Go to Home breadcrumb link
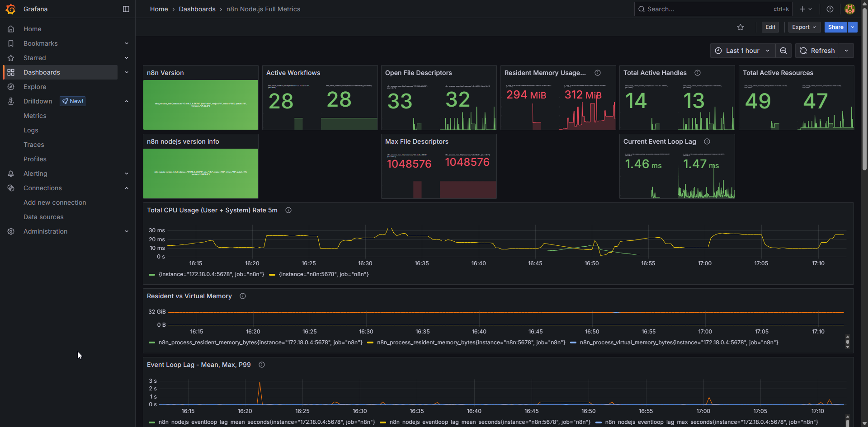The image size is (868, 427). 159,9
